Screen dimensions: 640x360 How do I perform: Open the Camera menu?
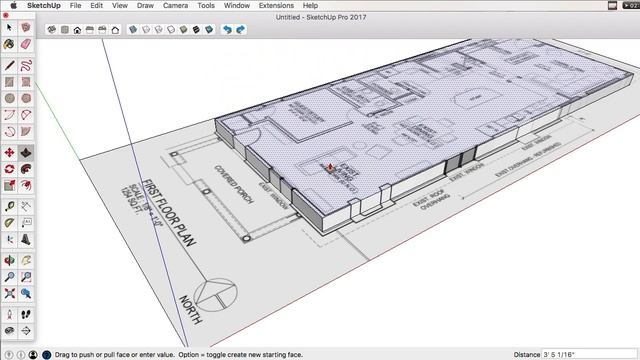[x=176, y=5]
